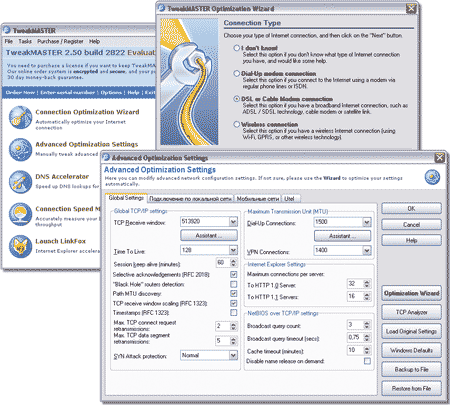Open the Connection Optimization Wizard globe icon
Viewport: 450px width, 405px height.
20,118
